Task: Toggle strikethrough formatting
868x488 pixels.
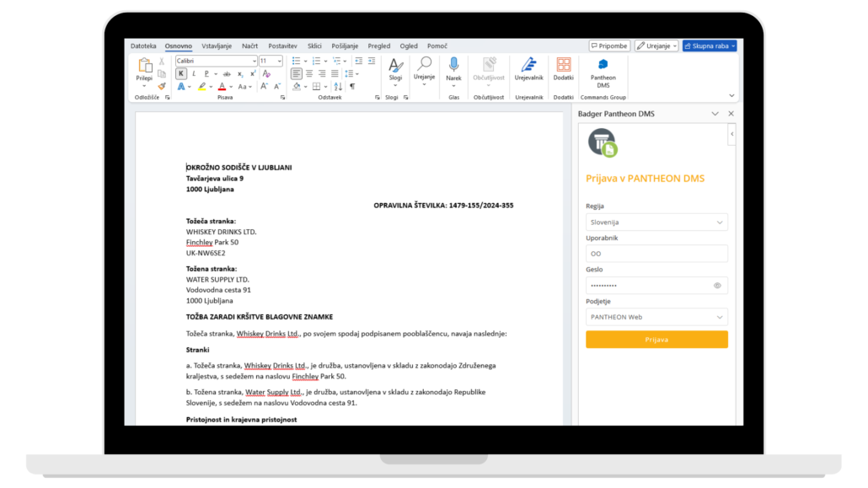Action: (x=227, y=73)
